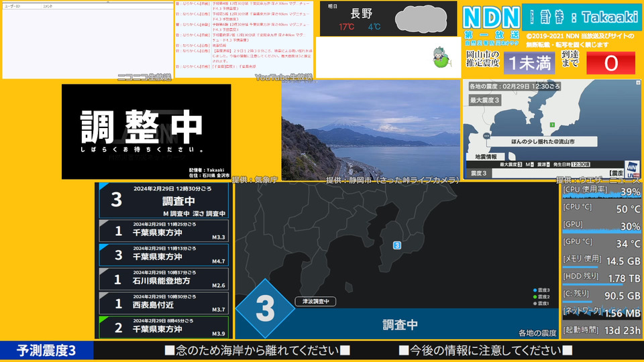This screenshot has height=362, width=644.
Task: Click the 震度2 green dot in the map legend
Action: (x=535, y=297)
